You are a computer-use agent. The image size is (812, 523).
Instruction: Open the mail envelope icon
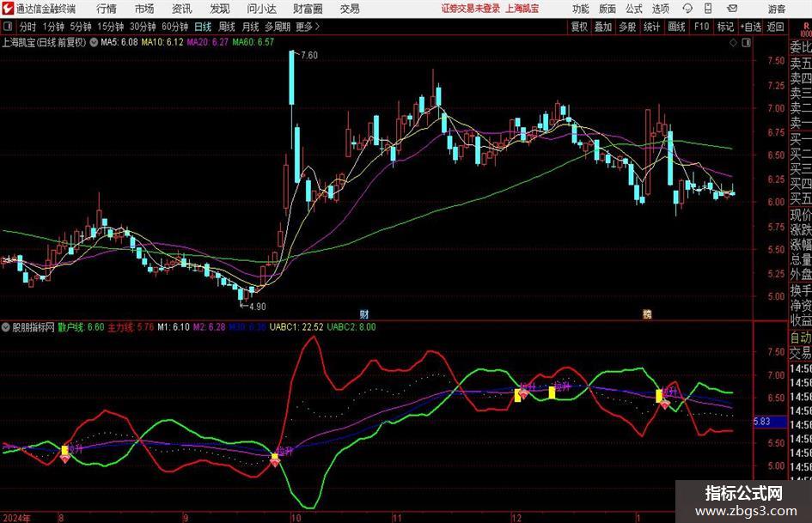pyautogui.click(x=732, y=9)
